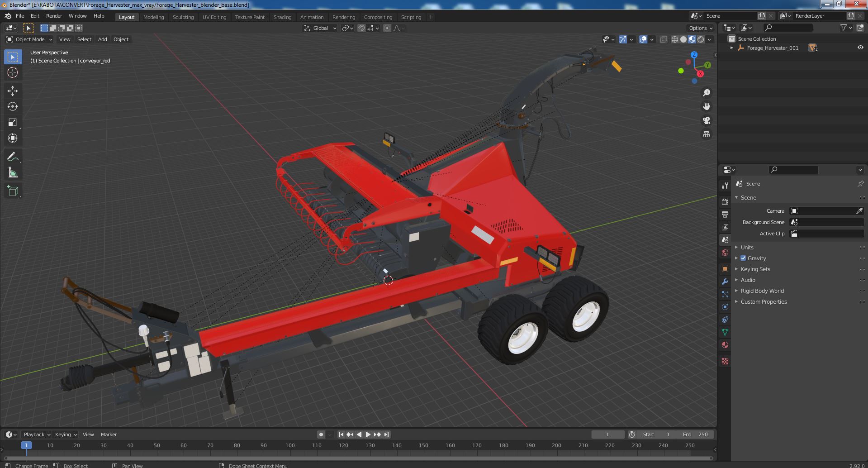
Task: Click the pan view hand icon
Action: (706, 106)
